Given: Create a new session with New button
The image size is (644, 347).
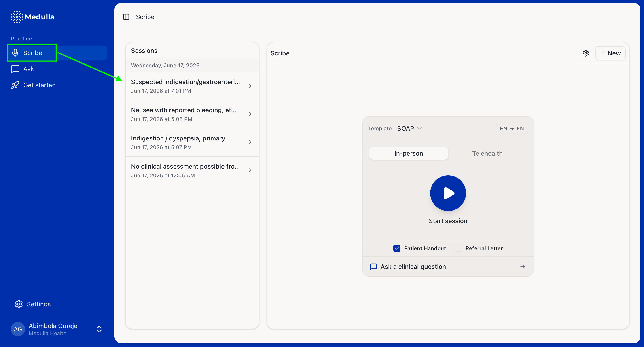Looking at the screenshot, I should pyautogui.click(x=610, y=53).
